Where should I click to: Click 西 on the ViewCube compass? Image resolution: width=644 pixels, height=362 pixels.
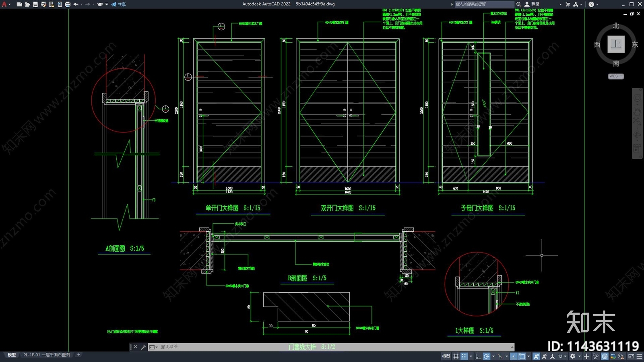(x=597, y=45)
